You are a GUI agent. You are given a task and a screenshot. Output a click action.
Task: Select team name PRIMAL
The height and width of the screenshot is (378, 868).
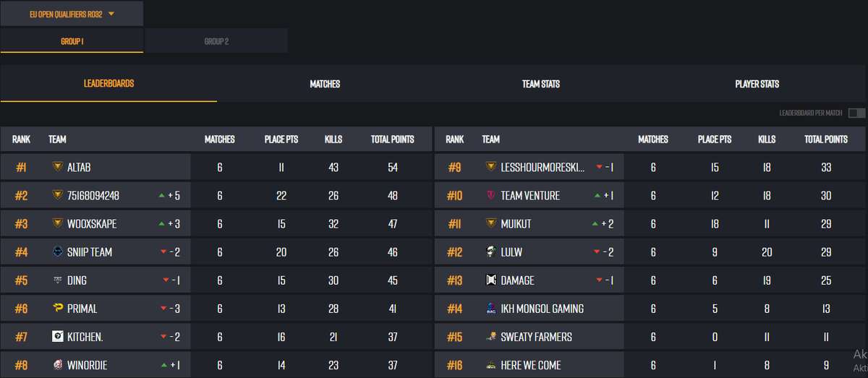[82, 309]
